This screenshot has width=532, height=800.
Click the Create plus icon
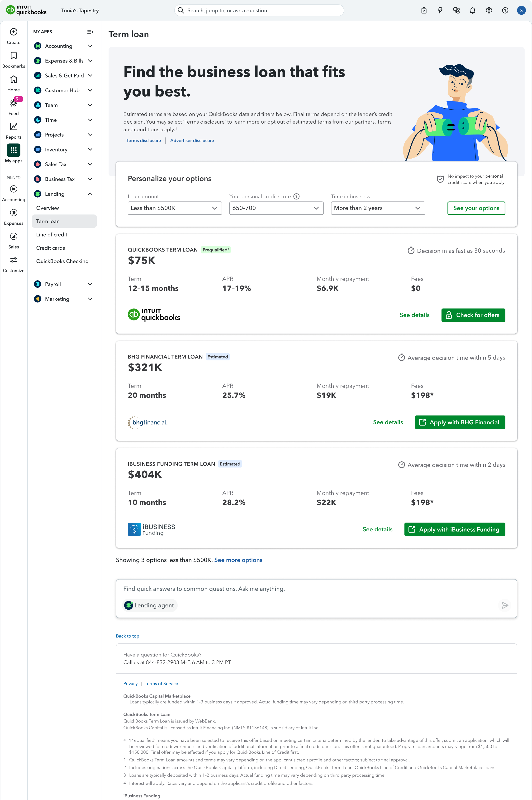[14, 32]
